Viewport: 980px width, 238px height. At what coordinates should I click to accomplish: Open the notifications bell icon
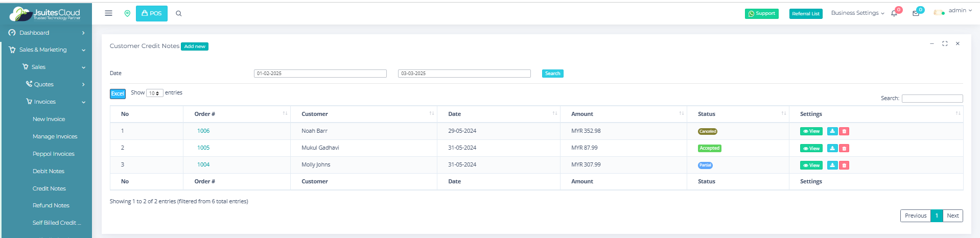[894, 13]
